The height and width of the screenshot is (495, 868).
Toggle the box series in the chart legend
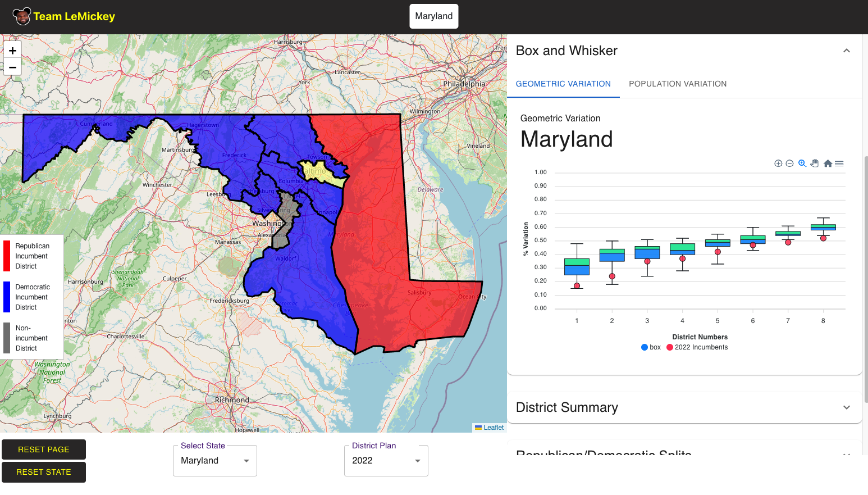pyautogui.click(x=651, y=347)
